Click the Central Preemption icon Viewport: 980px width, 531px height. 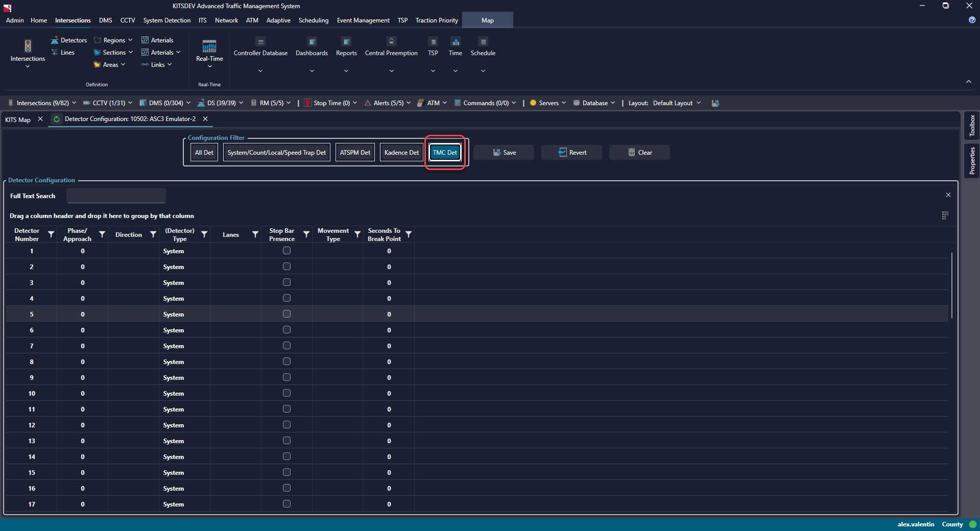click(x=391, y=42)
